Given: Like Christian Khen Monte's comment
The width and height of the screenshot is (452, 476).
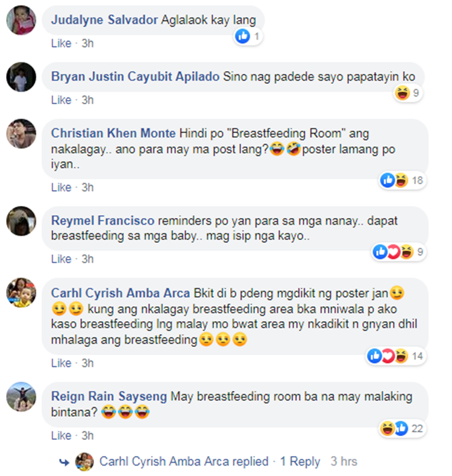Looking at the screenshot, I should click(61, 187).
